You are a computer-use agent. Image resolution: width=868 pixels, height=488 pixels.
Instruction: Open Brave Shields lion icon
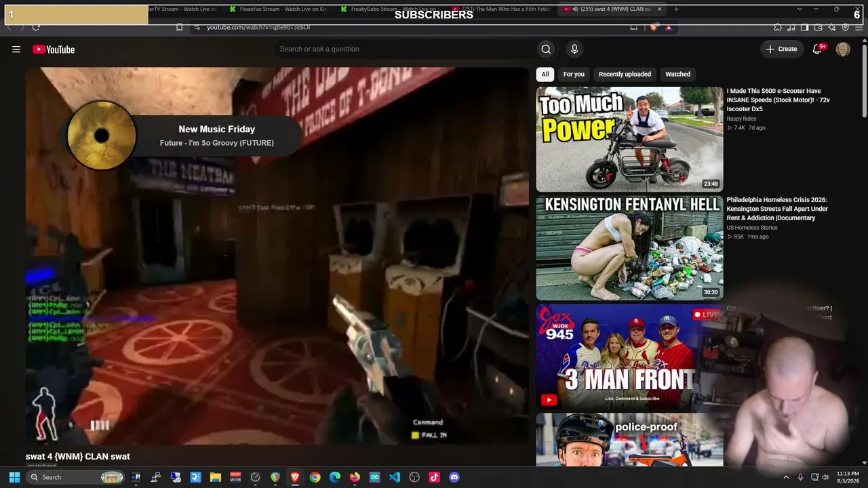[x=654, y=27]
